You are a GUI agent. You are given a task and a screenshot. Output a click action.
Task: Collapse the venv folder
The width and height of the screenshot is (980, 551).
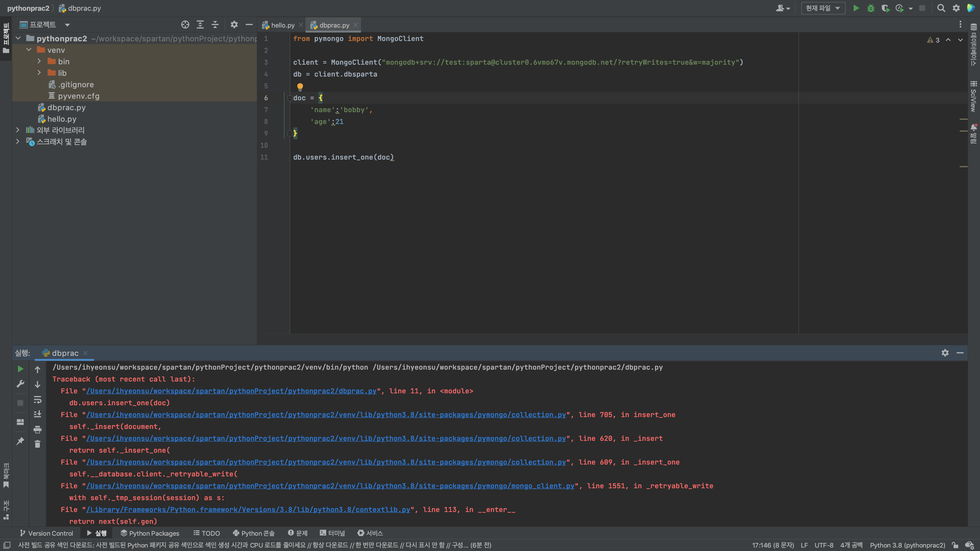pos(29,50)
